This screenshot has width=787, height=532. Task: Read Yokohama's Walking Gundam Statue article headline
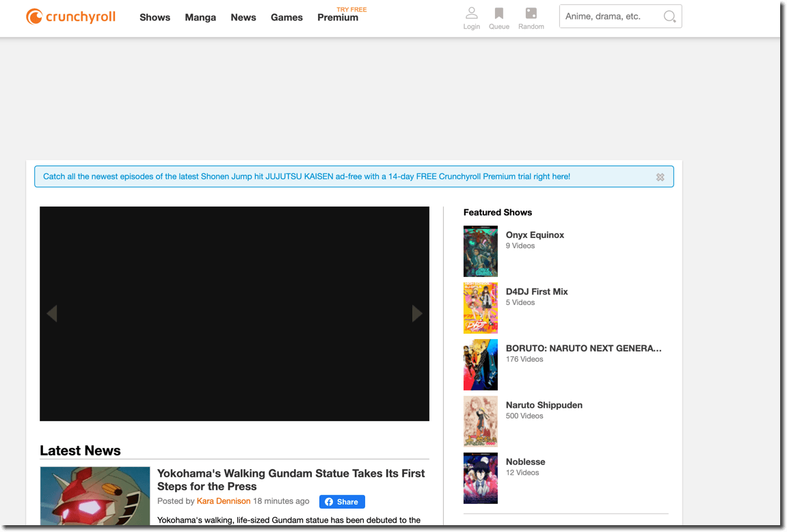coord(291,480)
